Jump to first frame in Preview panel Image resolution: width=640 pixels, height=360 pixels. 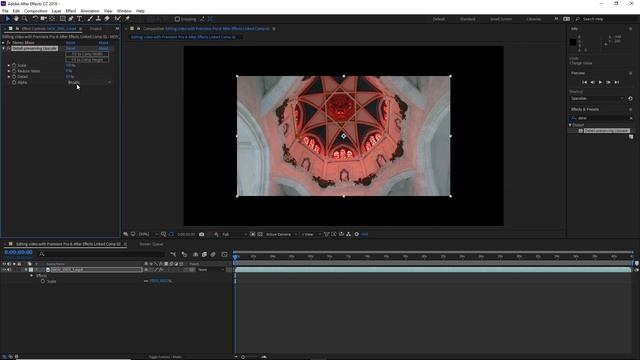(x=584, y=82)
